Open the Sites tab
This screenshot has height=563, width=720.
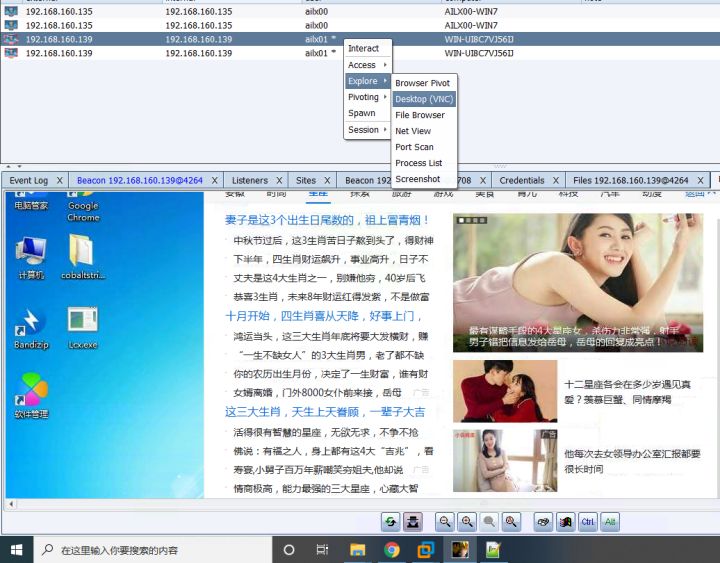[306, 180]
